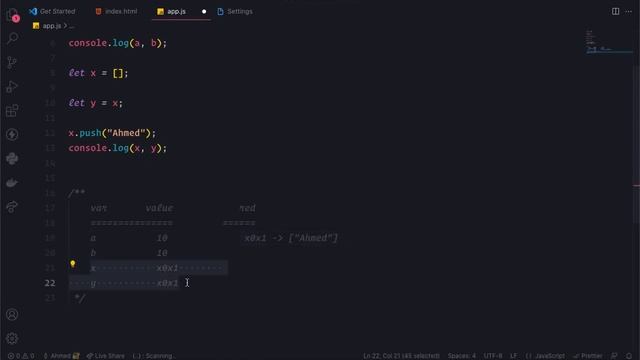Image resolution: width=640 pixels, height=360 pixels.
Task: Open the notifications bell in status bar
Action: 629,356
